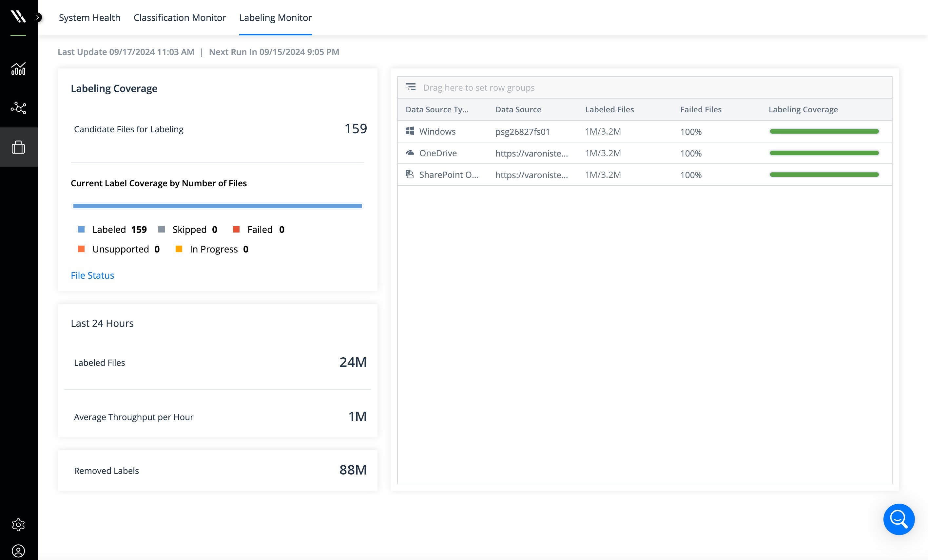928x560 pixels.
Task: Open sorting on Data Source Type column
Action: pos(438,109)
